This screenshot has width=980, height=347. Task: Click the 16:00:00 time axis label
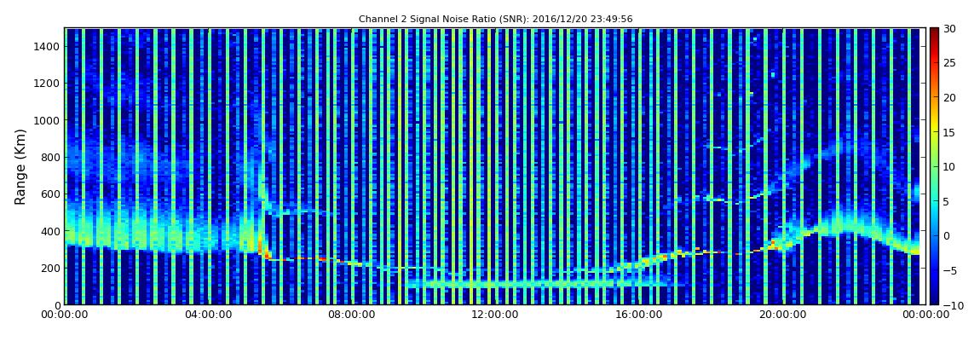(x=639, y=315)
